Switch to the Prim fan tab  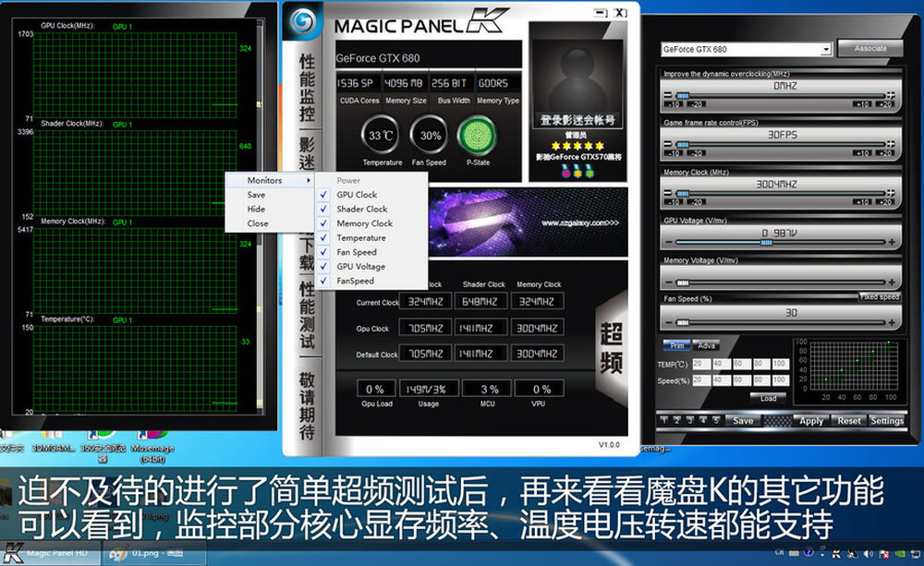pos(676,345)
